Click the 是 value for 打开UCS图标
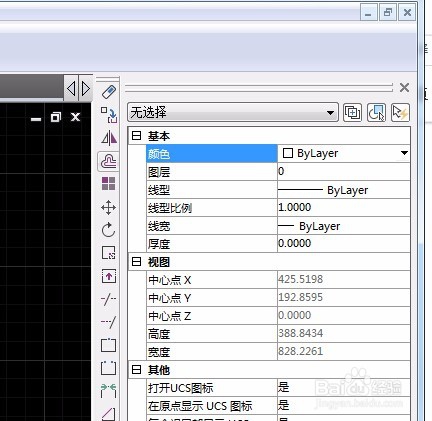This screenshot has width=432, height=421. pyautogui.click(x=283, y=387)
